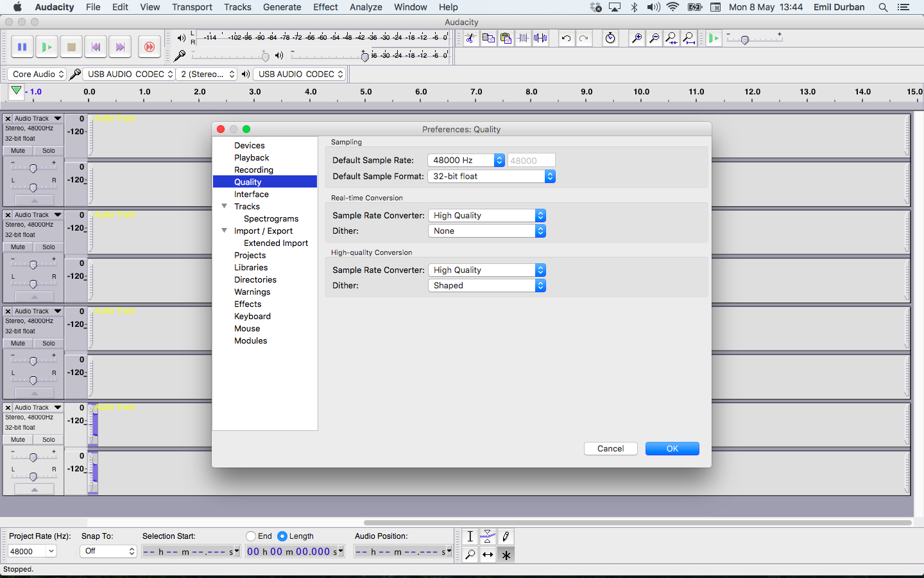Open the Transport menu
The image size is (924, 578).
192,7
